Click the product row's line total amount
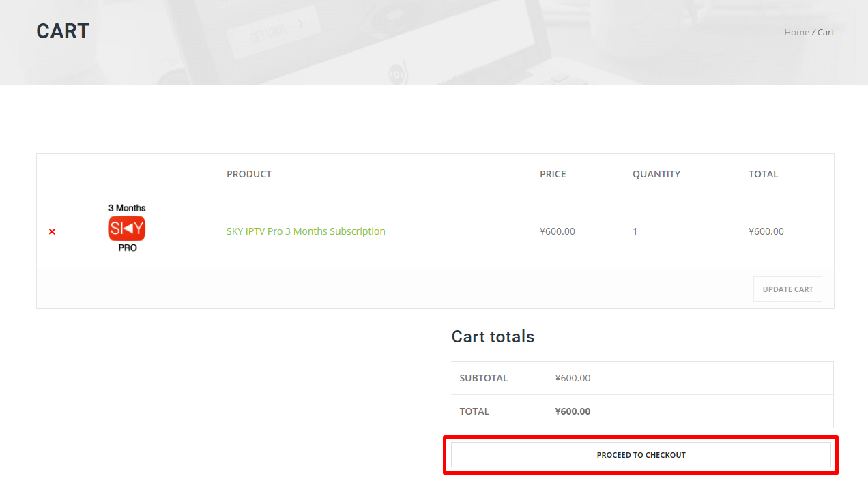Viewport: 868px width, 498px height. [766, 231]
